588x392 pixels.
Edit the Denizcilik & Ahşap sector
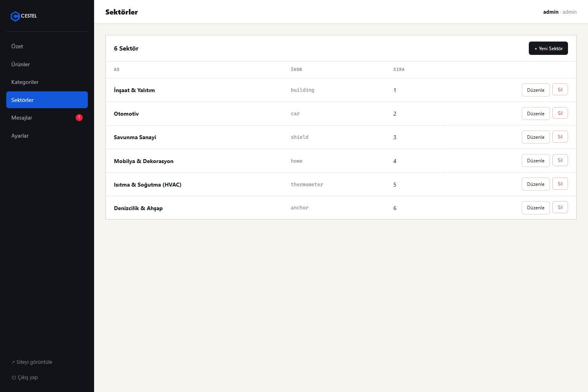point(536,208)
